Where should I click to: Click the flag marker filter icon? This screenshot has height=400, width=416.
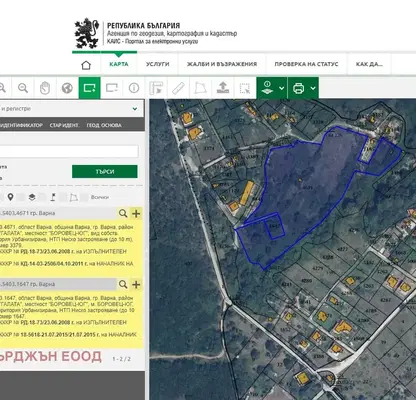[53, 197]
